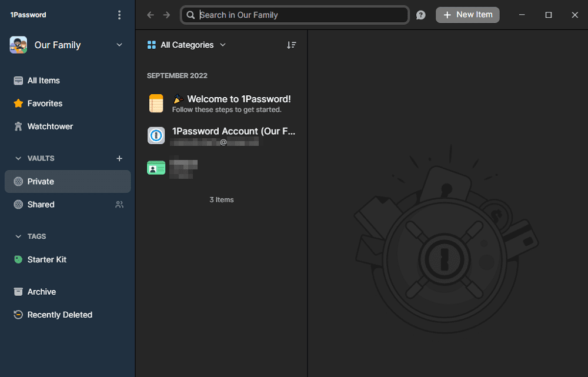Click the green Starter Kit tag icon
Viewport: 588px width, 377px height.
pyautogui.click(x=18, y=259)
